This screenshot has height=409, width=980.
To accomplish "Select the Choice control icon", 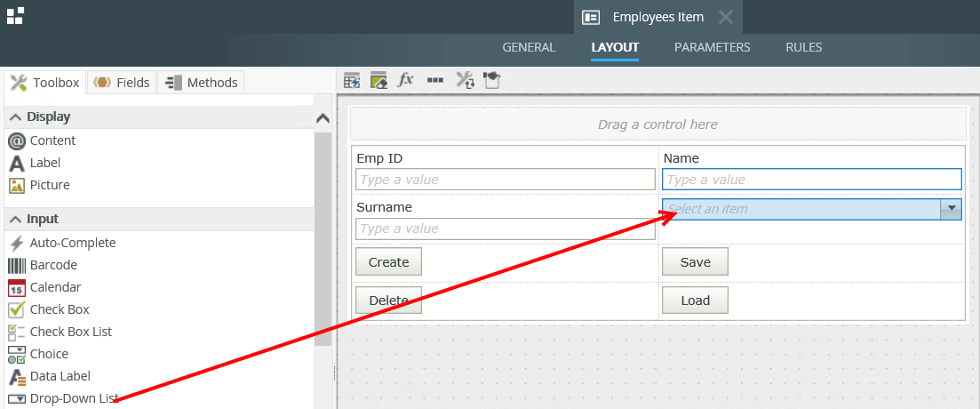I will pos(16,354).
